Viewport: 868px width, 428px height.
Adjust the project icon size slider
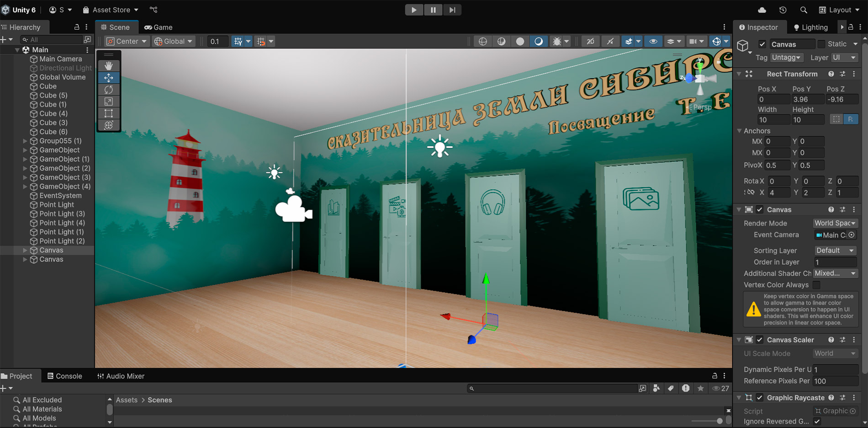[x=720, y=421]
